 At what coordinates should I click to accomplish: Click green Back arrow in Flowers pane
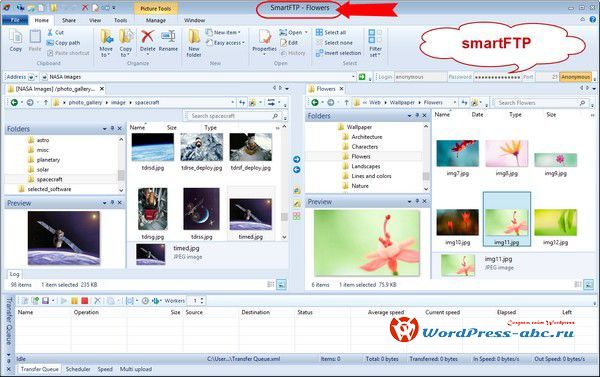point(315,103)
